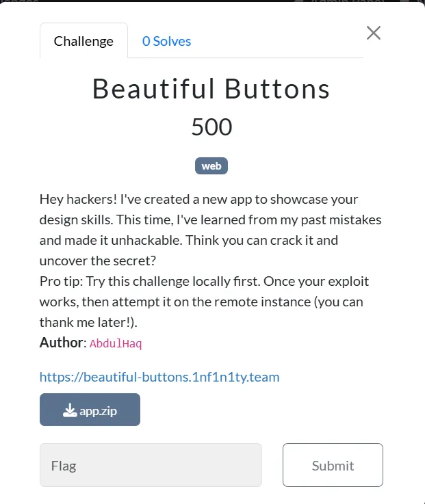This screenshot has height=504, width=425.
Task: Submit the flag
Action: [x=333, y=465]
